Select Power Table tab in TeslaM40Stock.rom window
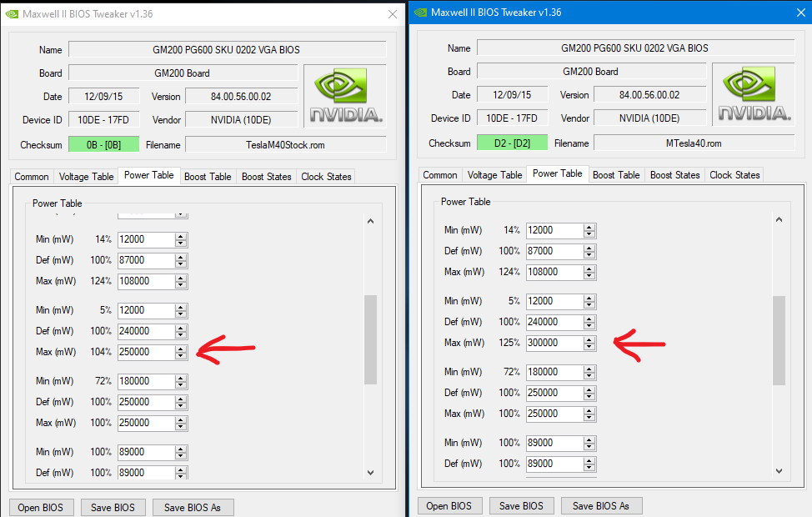The image size is (812, 517). (x=148, y=175)
